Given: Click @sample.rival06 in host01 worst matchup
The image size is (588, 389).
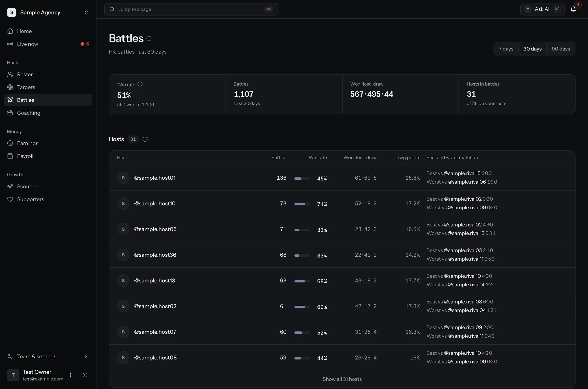Looking at the screenshot, I should (x=467, y=182).
